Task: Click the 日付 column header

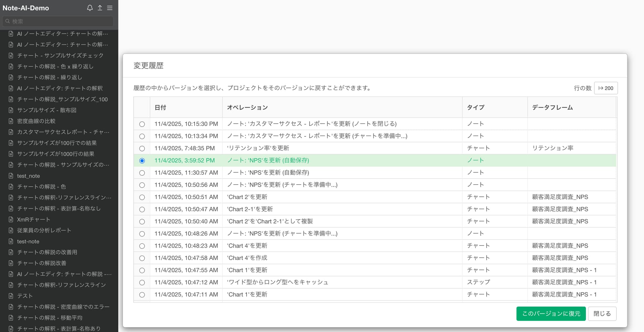Action: pos(160,108)
